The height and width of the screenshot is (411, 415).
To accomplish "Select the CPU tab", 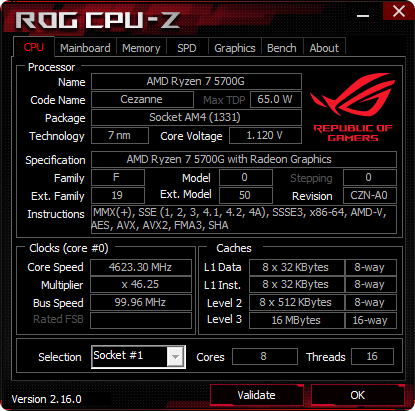I will point(34,47).
